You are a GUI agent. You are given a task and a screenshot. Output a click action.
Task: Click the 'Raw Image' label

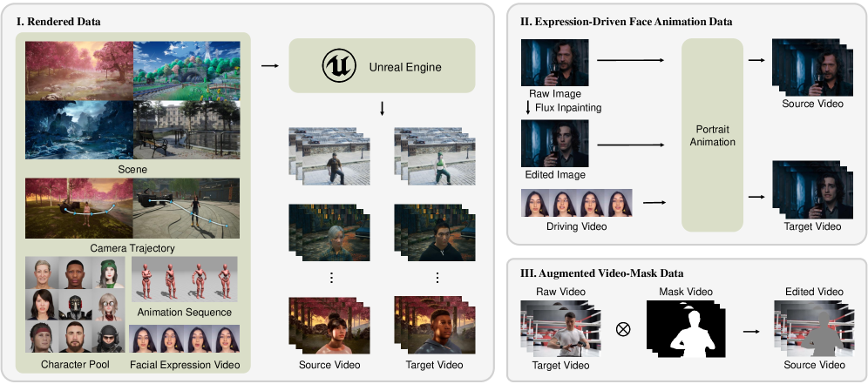coord(554,94)
